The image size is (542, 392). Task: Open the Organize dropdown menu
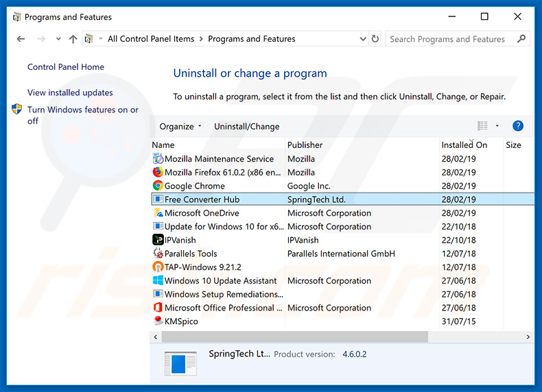180,126
